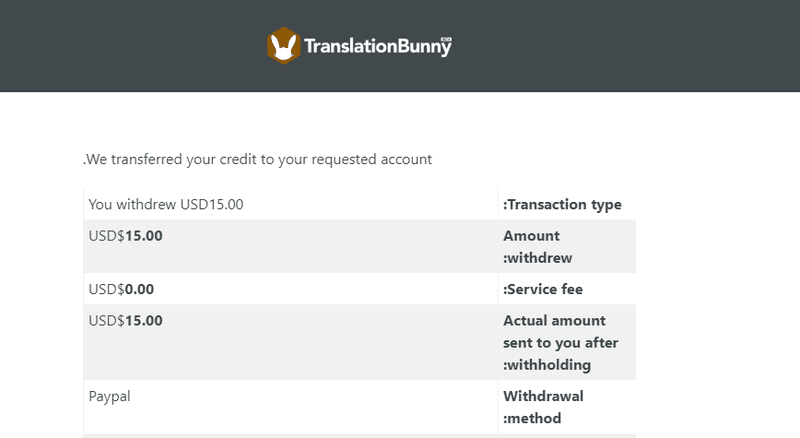Click the bunny hexagon logo icon
The image size is (800, 438).
284,46
